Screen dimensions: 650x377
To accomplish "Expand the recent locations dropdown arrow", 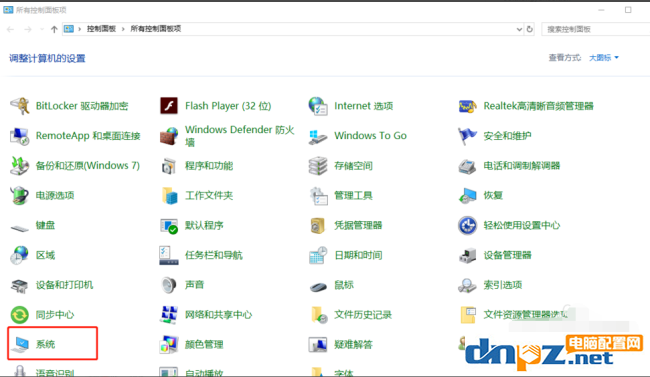I will 42,29.
